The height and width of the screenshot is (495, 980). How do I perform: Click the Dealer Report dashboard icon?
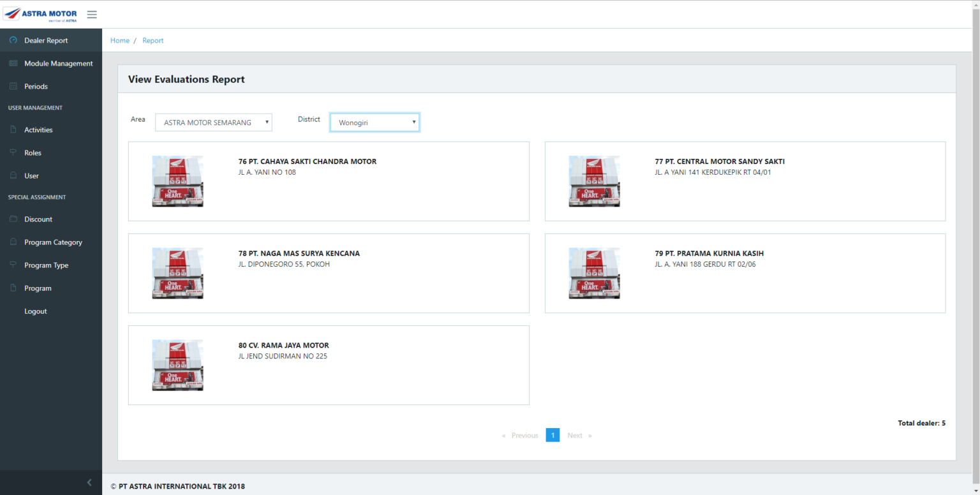click(x=13, y=40)
